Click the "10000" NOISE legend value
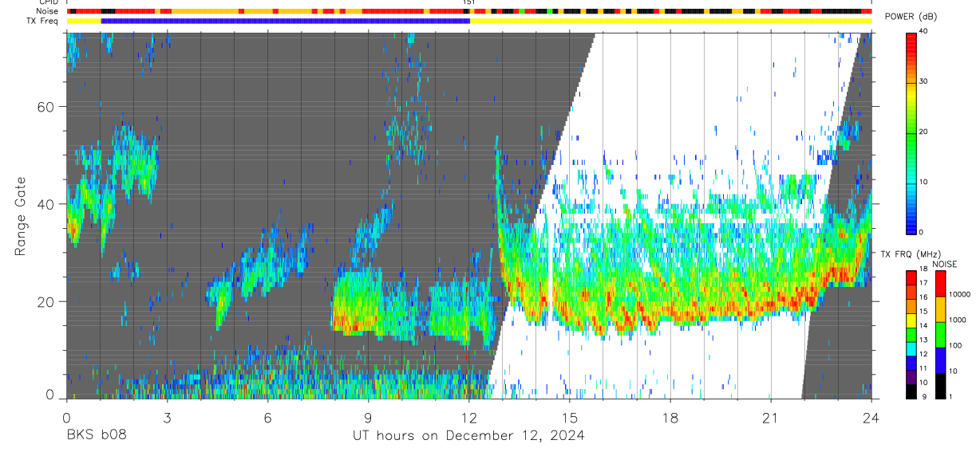This screenshot has height=452, width=980. (959, 294)
